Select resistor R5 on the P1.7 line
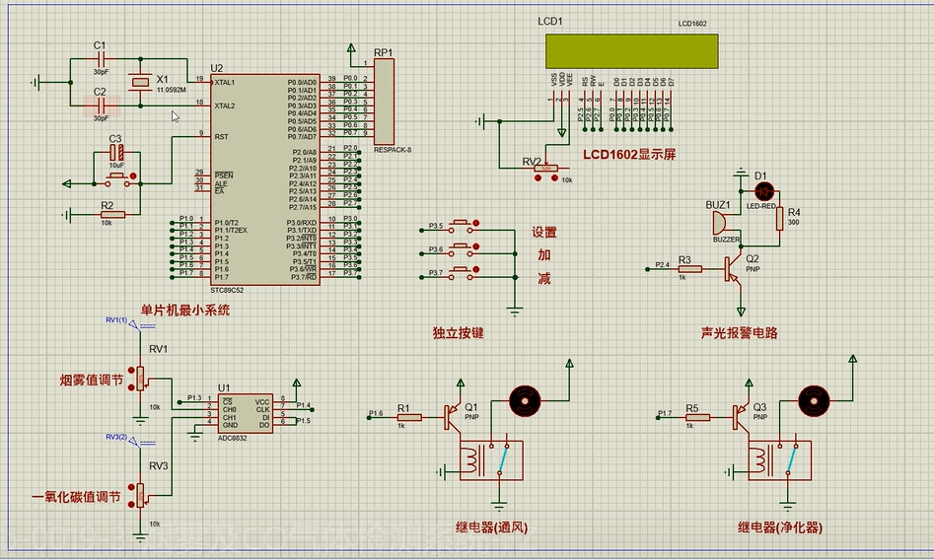This screenshot has height=560, width=934. [x=697, y=418]
